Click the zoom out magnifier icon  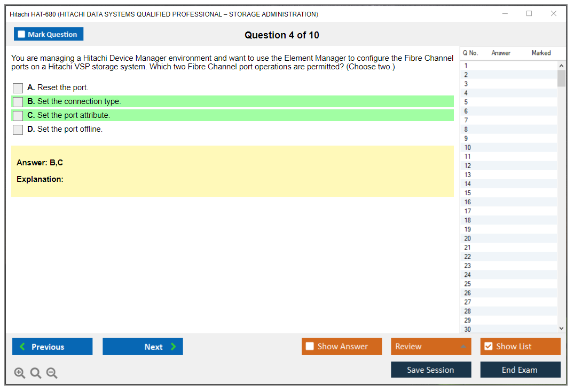(x=52, y=373)
